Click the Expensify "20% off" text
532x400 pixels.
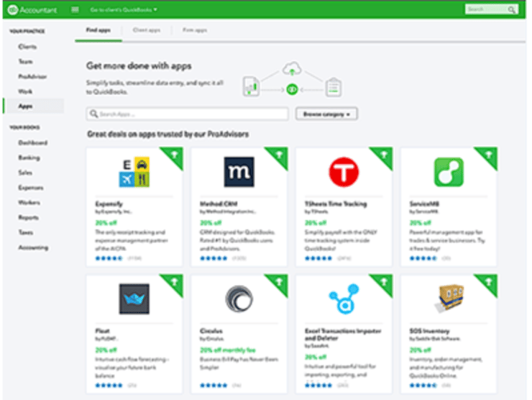(x=106, y=223)
